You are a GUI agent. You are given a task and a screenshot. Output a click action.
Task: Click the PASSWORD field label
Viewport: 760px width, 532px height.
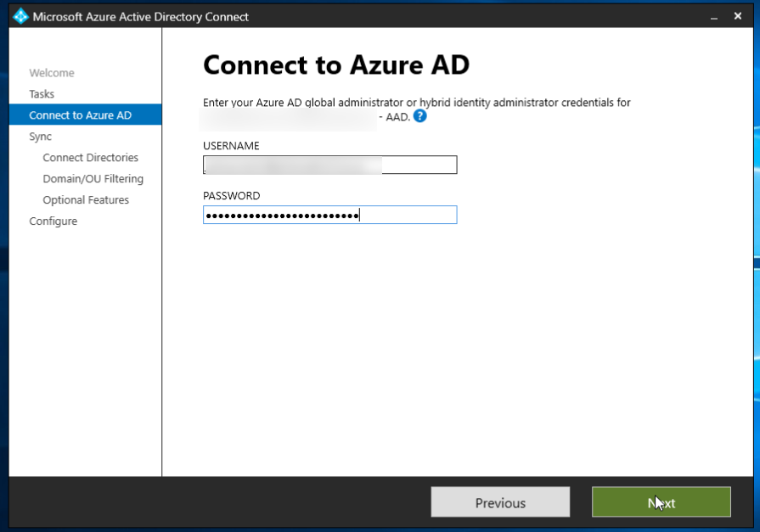pos(231,196)
